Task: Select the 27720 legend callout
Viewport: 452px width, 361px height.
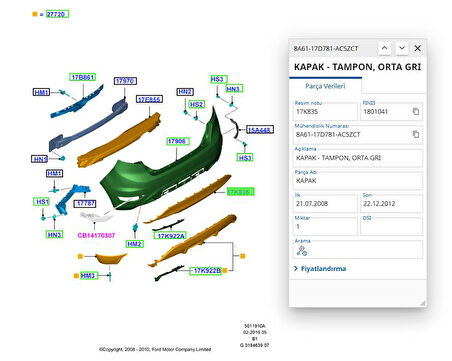Action: 57,14
